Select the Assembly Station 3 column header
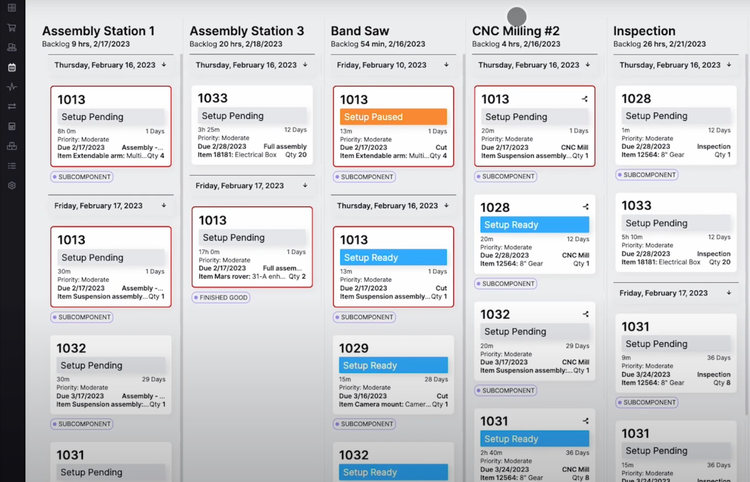 246,31
